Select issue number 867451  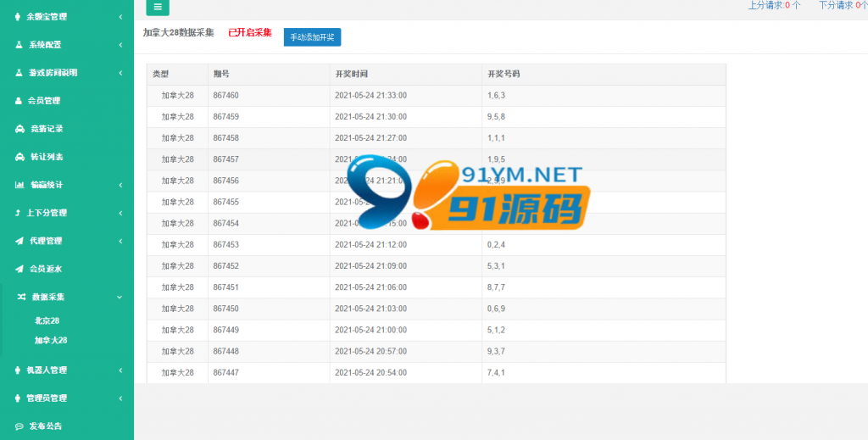[x=225, y=287]
